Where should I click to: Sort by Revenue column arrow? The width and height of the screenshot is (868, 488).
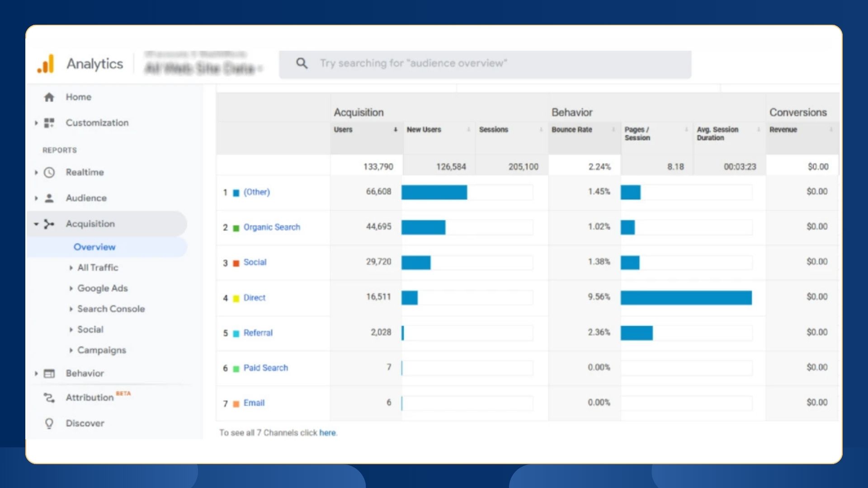831,130
